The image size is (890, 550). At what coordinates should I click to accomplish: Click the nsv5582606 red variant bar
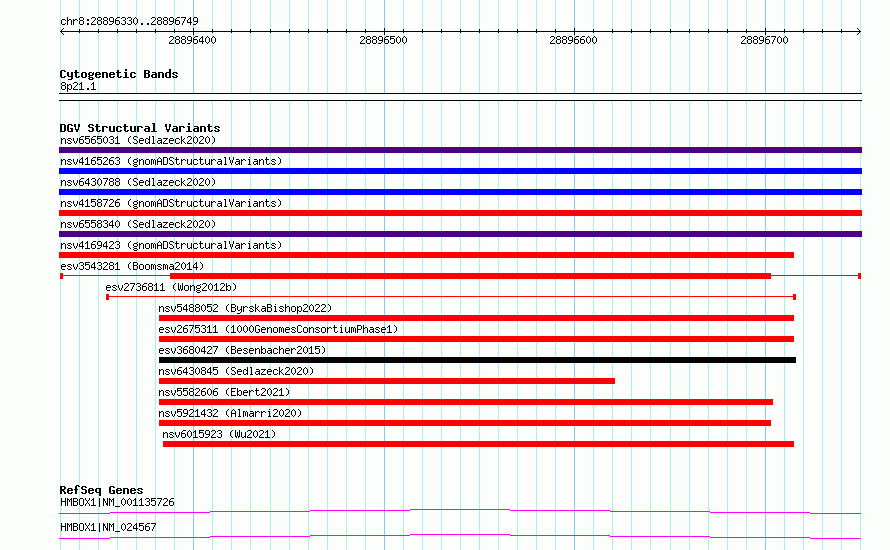click(466, 402)
